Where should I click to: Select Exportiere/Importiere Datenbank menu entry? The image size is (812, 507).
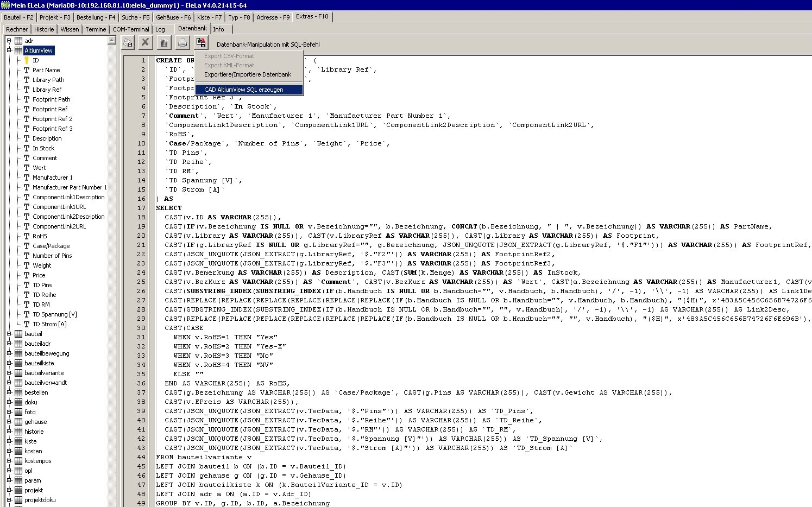247,74
